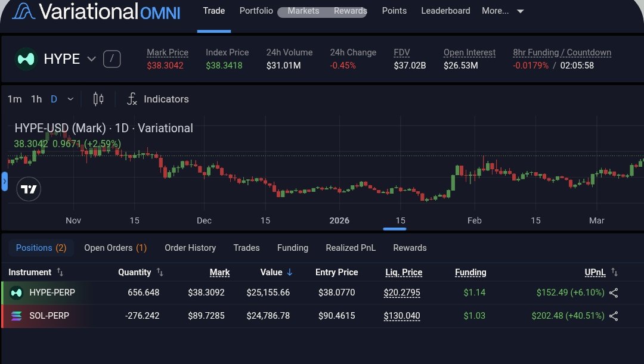Switch to the Open Orders (1) tab
Image resolution: width=644 pixels, height=364 pixels.
click(116, 248)
